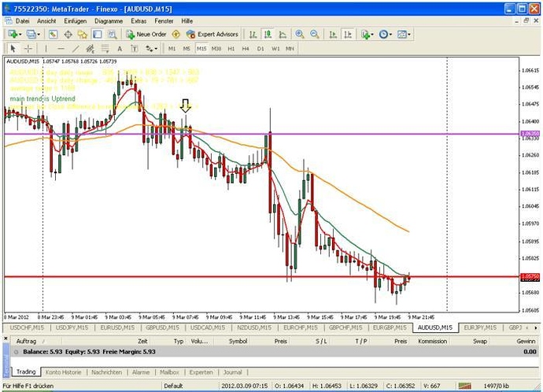Open the Experten terminal tab

201,372
